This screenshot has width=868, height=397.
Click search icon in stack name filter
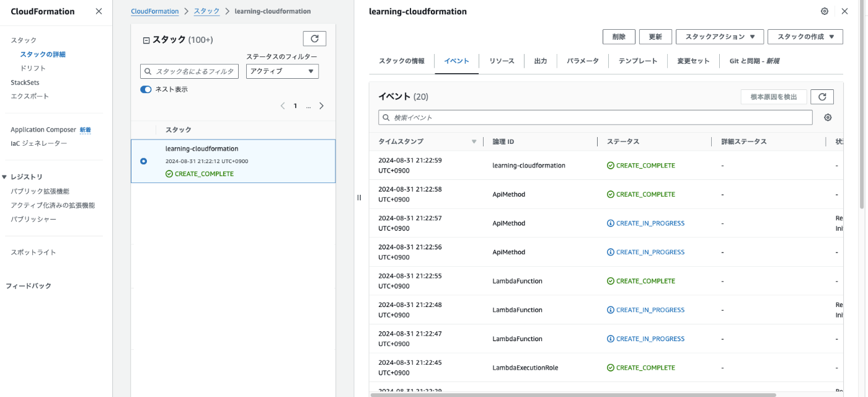[x=148, y=71]
